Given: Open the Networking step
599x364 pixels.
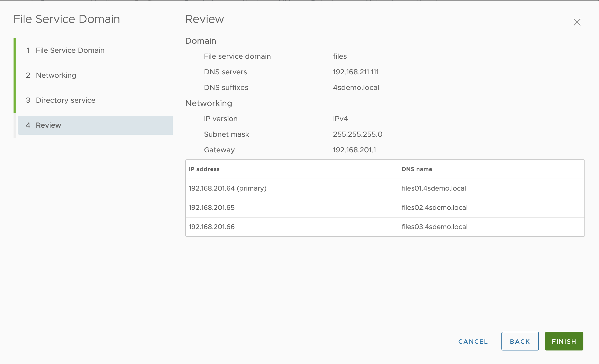Looking at the screenshot, I should tap(56, 75).
